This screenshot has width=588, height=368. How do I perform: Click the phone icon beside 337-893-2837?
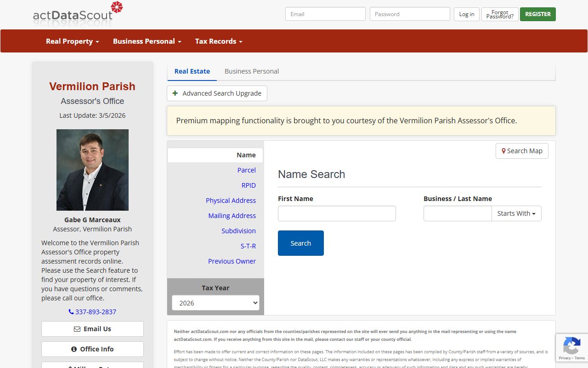pos(71,312)
